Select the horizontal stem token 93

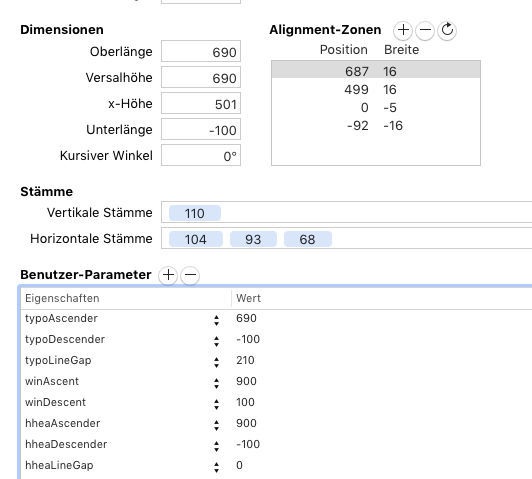[x=253, y=240]
